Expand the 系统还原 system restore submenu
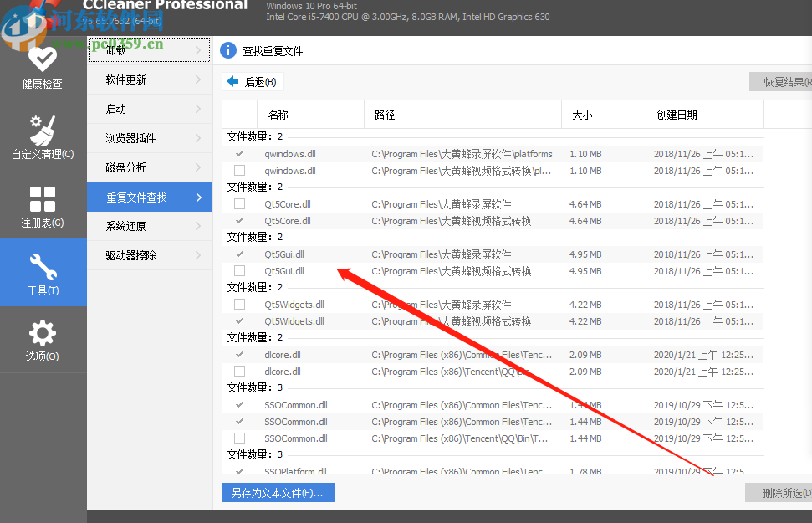 click(149, 226)
